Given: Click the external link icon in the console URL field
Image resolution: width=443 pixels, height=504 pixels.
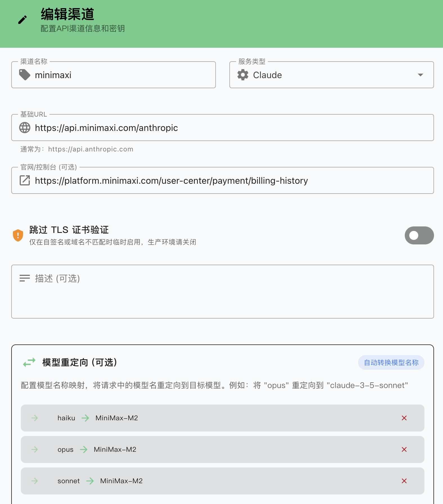Looking at the screenshot, I should click(25, 180).
